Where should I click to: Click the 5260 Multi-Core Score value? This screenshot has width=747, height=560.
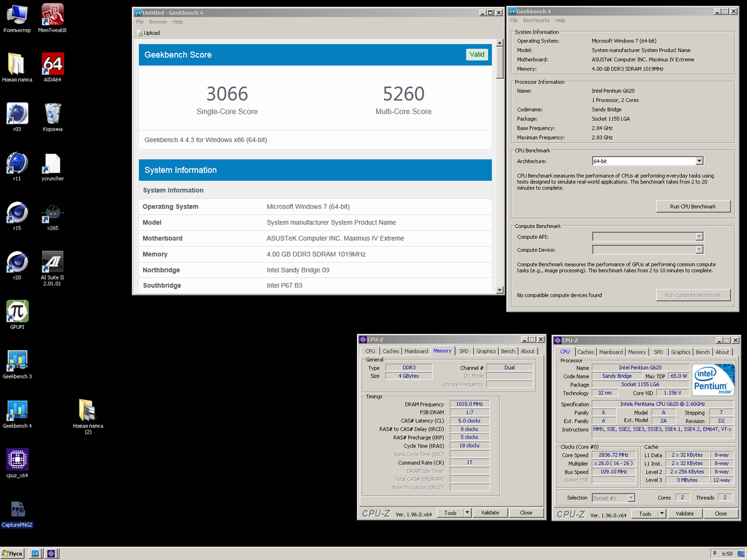click(x=404, y=94)
